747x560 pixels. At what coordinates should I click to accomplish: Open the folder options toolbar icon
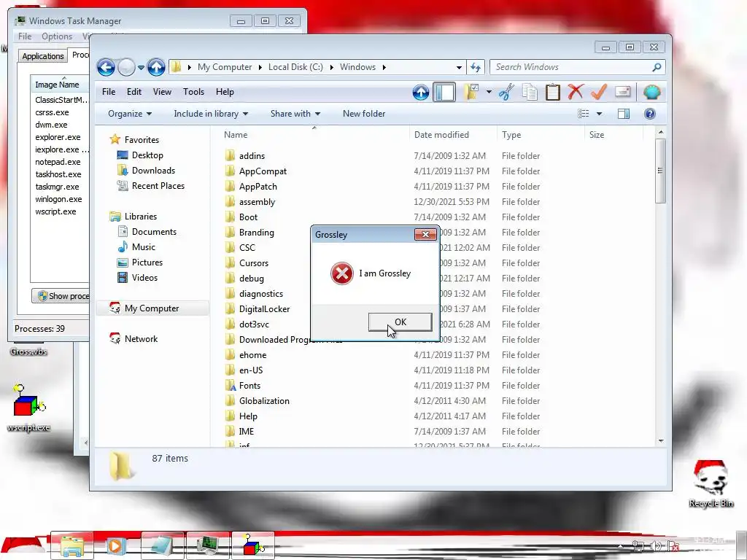[472, 92]
